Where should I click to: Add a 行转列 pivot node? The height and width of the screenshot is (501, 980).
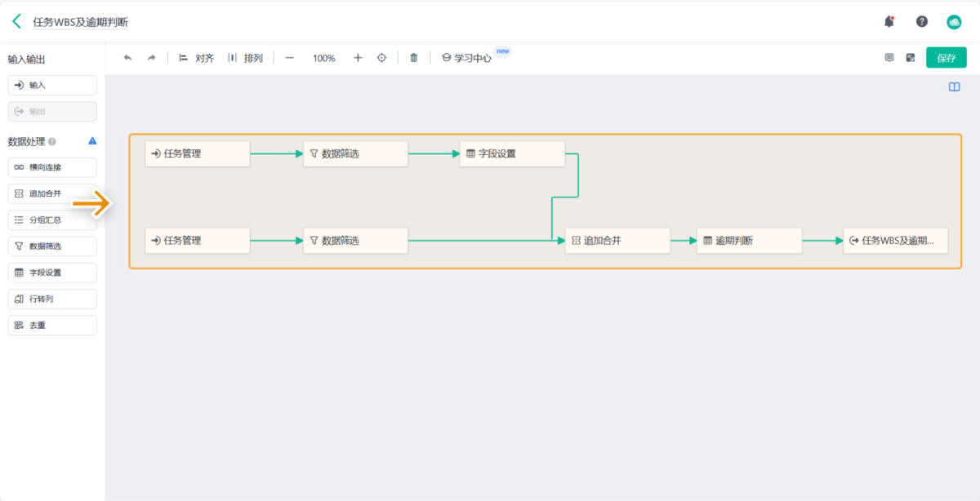pos(52,299)
